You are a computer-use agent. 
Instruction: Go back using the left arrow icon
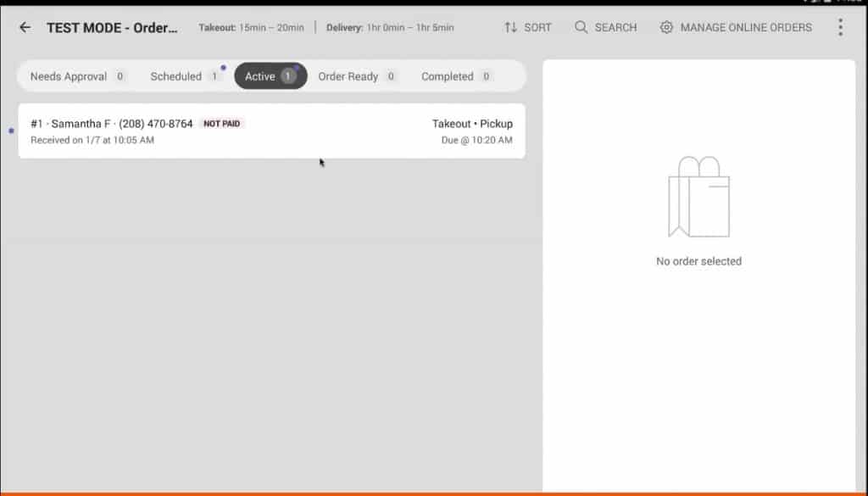click(25, 27)
